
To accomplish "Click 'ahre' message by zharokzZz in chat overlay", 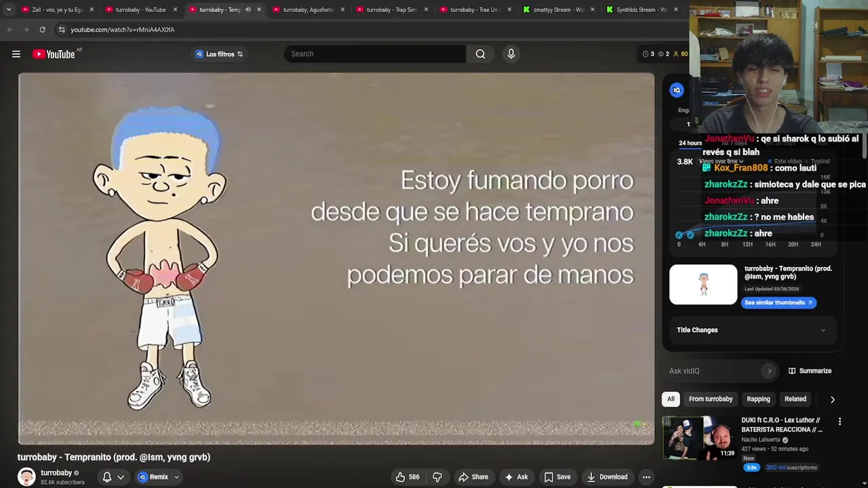I will 762,233.
